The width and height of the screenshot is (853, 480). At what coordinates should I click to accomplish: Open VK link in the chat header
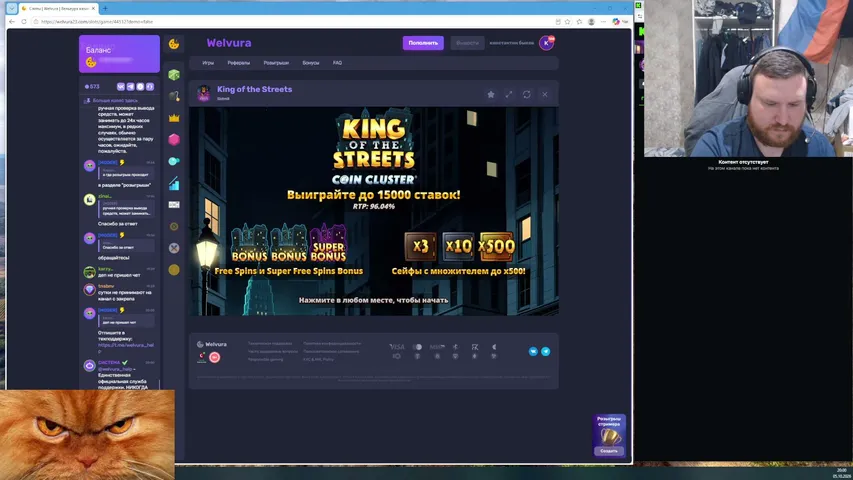(121, 87)
